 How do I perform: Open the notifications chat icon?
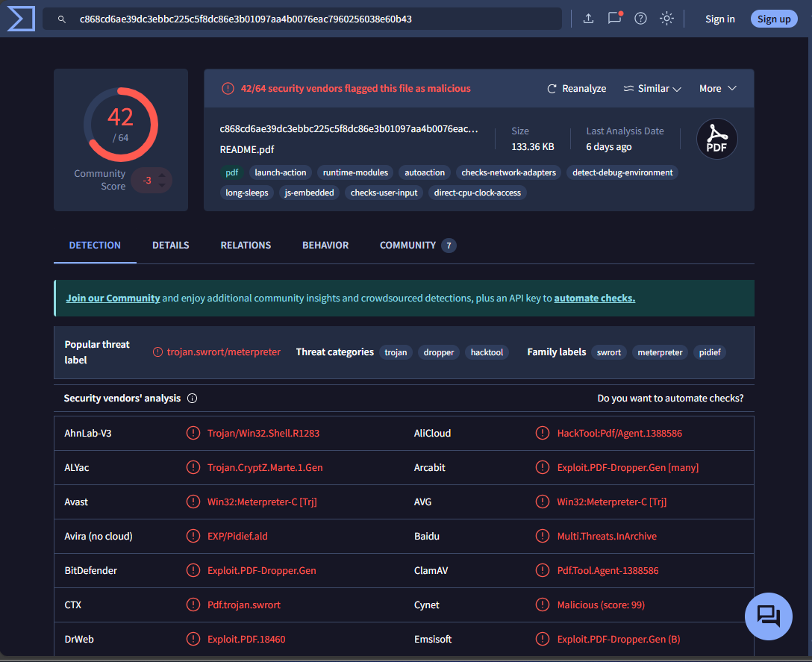click(615, 18)
